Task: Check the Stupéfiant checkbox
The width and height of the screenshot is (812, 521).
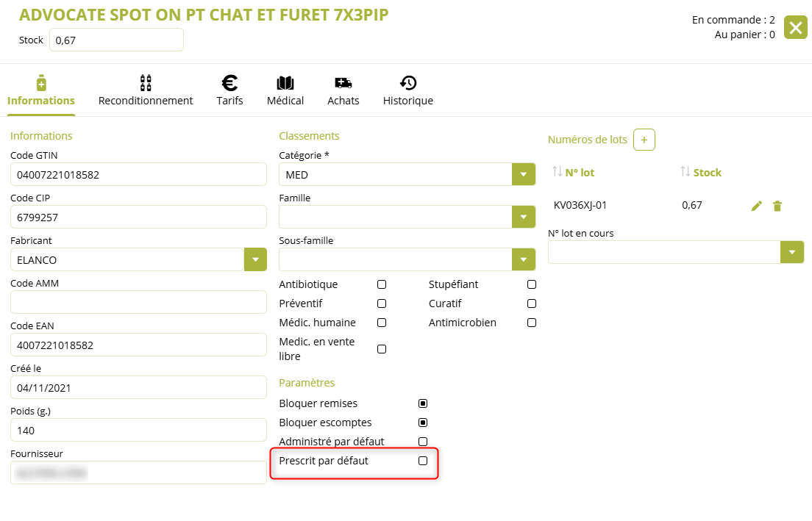Action: coord(532,284)
